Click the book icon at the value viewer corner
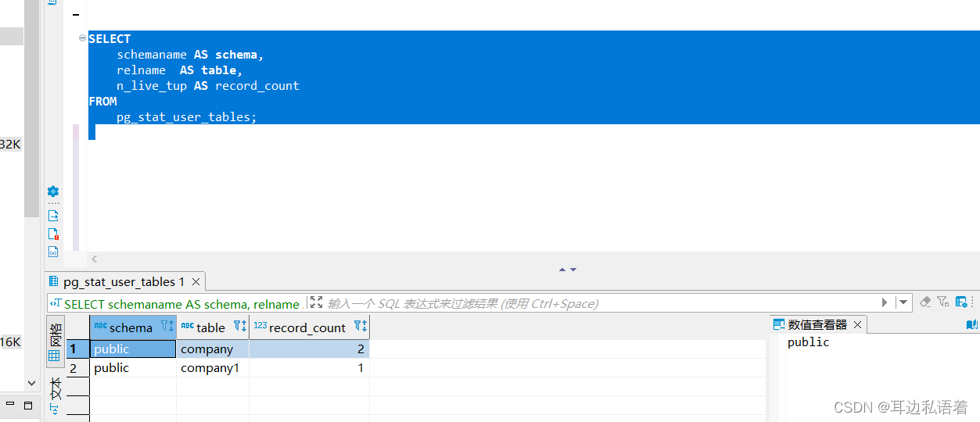Image resolution: width=980 pixels, height=422 pixels. tap(971, 324)
